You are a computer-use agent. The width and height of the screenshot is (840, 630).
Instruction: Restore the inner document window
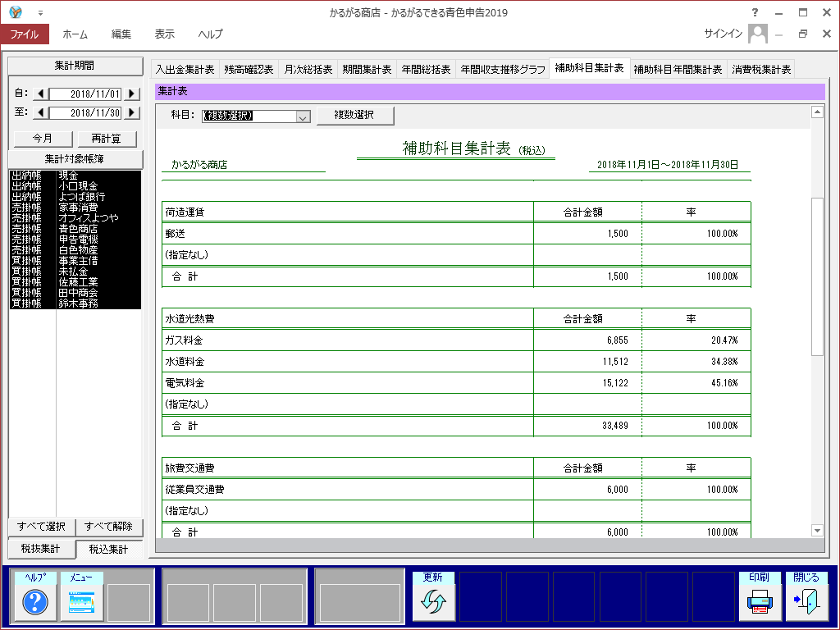point(803,34)
